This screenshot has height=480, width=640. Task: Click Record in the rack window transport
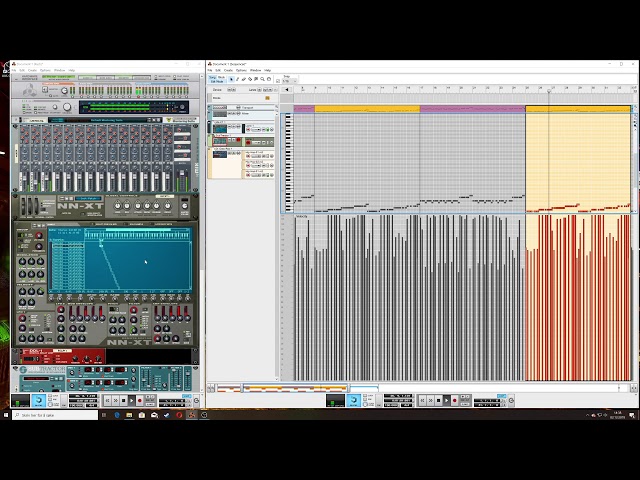(x=140, y=401)
